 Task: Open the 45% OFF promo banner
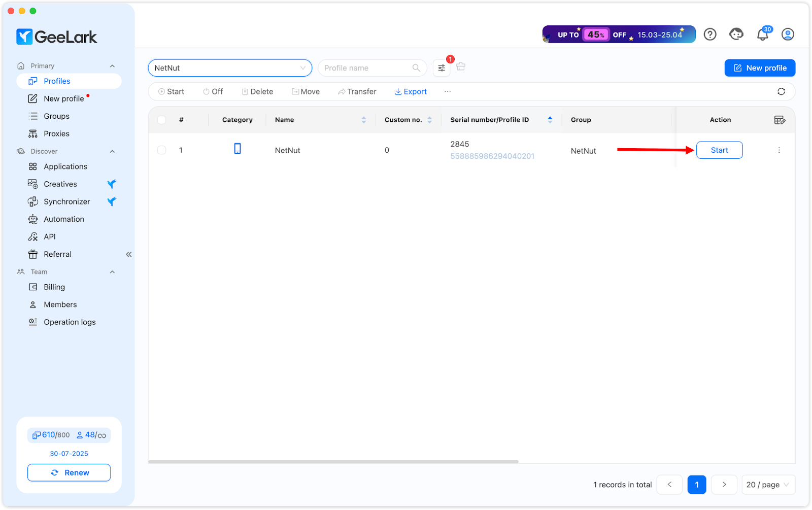click(619, 35)
